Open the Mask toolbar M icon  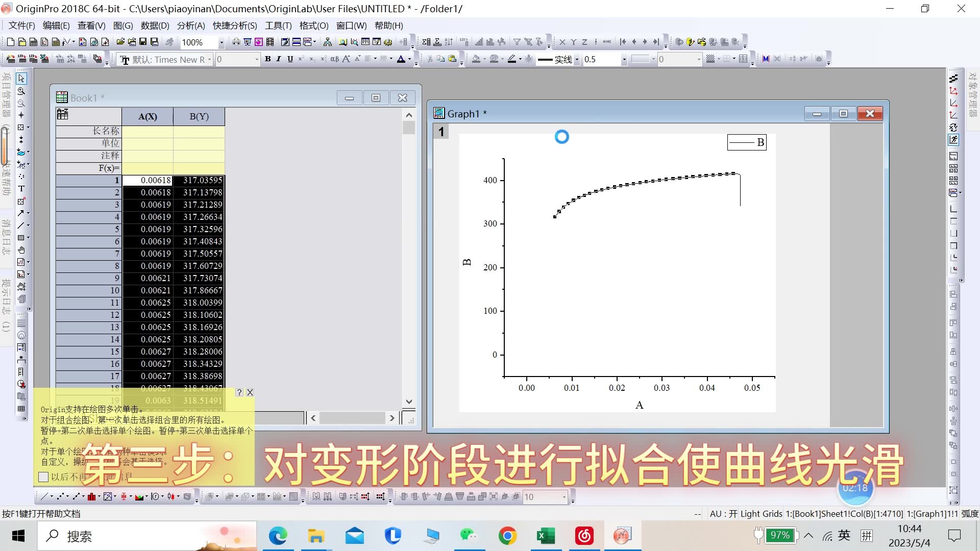(x=766, y=59)
